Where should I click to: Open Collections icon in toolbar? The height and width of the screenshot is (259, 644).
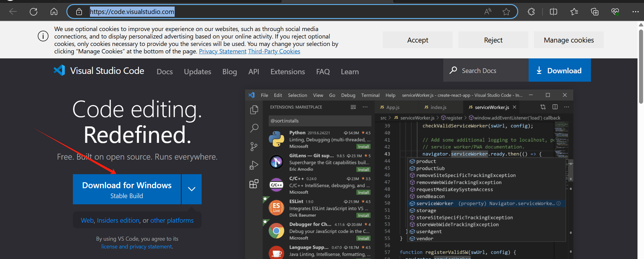click(595, 12)
